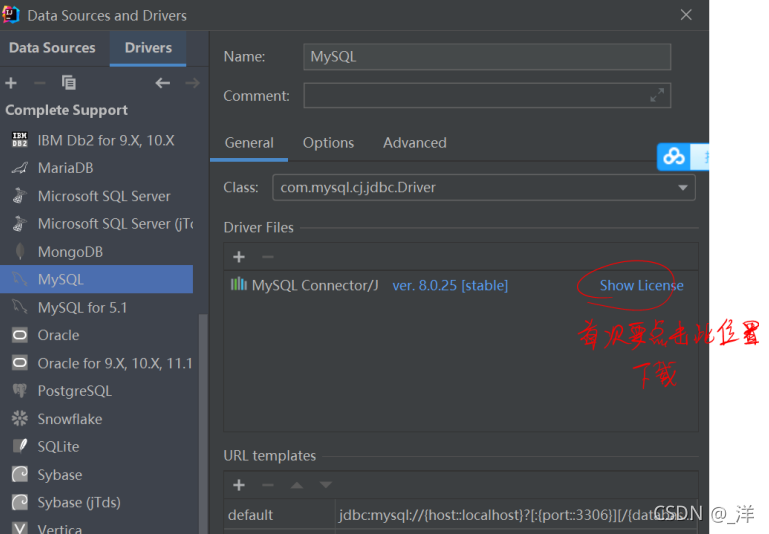Select the MongoDB driver
This screenshot has height=534, width=769.
(x=97, y=252)
